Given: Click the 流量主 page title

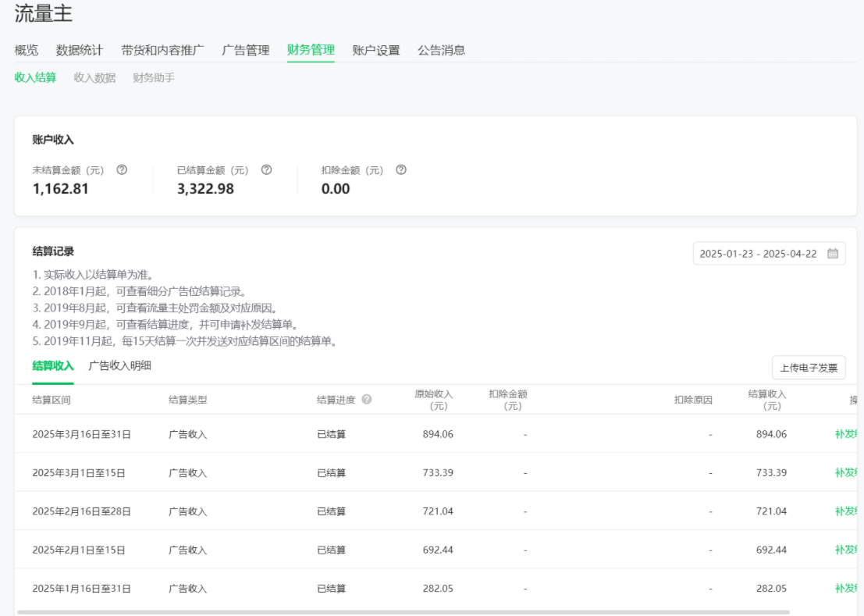Looking at the screenshot, I should (44, 14).
